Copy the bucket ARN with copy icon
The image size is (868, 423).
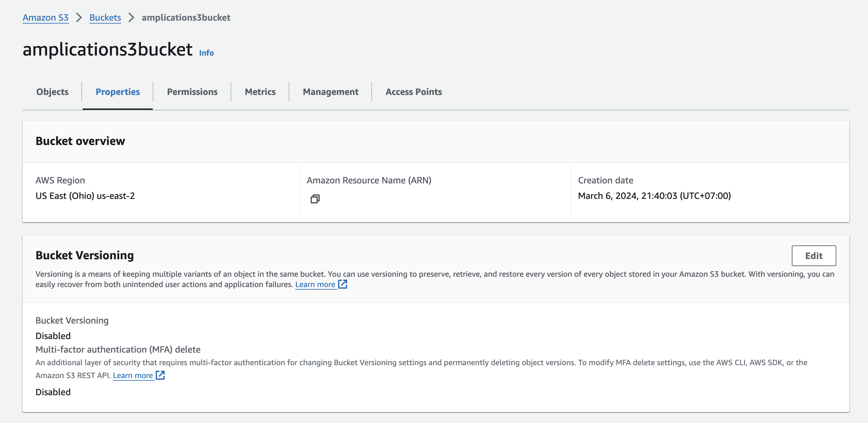point(315,199)
